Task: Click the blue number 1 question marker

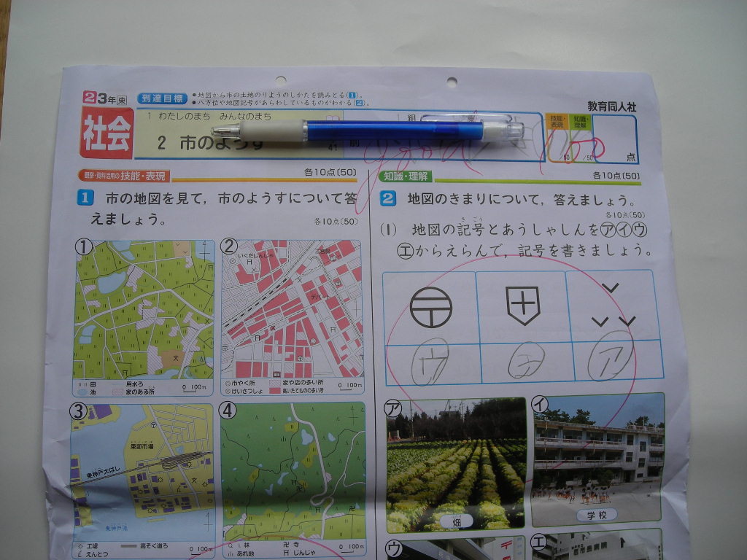Action: (x=86, y=198)
